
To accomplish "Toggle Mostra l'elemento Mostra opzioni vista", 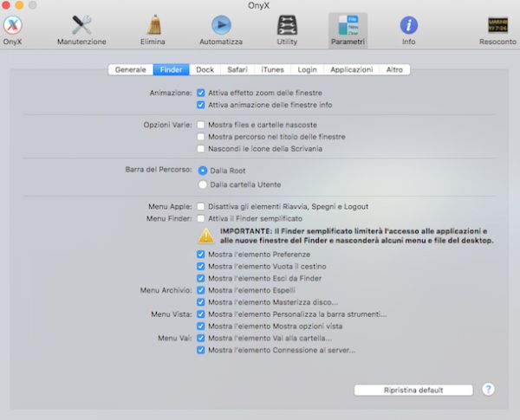I will click(201, 326).
